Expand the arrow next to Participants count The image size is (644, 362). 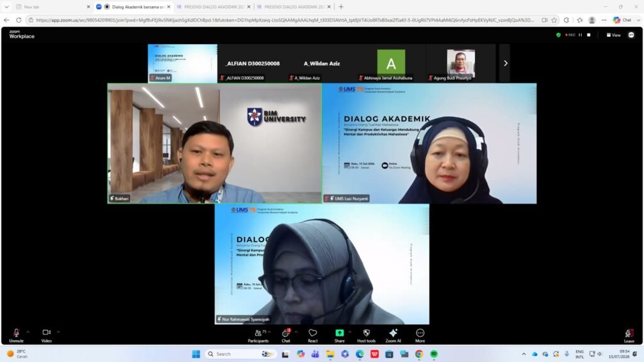pyautogui.click(x=269, y=332)
